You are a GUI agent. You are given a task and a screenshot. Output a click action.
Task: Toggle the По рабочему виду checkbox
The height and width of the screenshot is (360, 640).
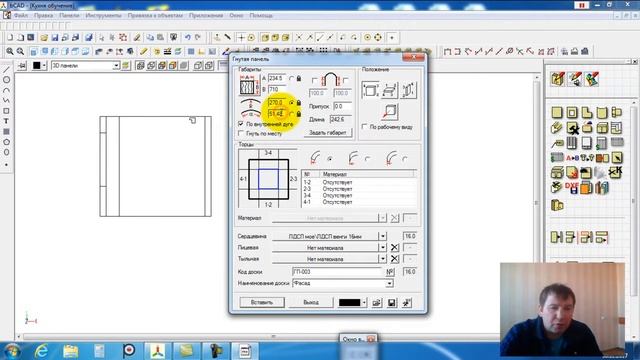(x=364, y=127)
